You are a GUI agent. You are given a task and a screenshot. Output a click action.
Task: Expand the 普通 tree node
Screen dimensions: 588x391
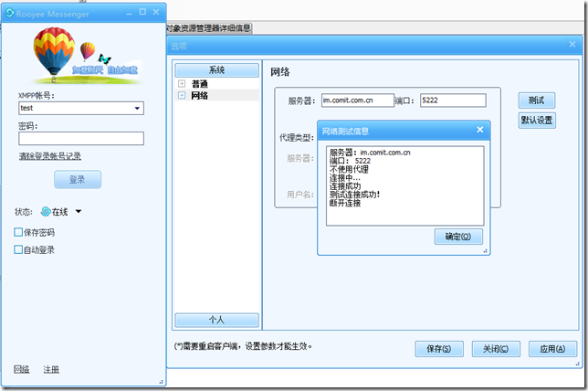[x=182, y=84]
